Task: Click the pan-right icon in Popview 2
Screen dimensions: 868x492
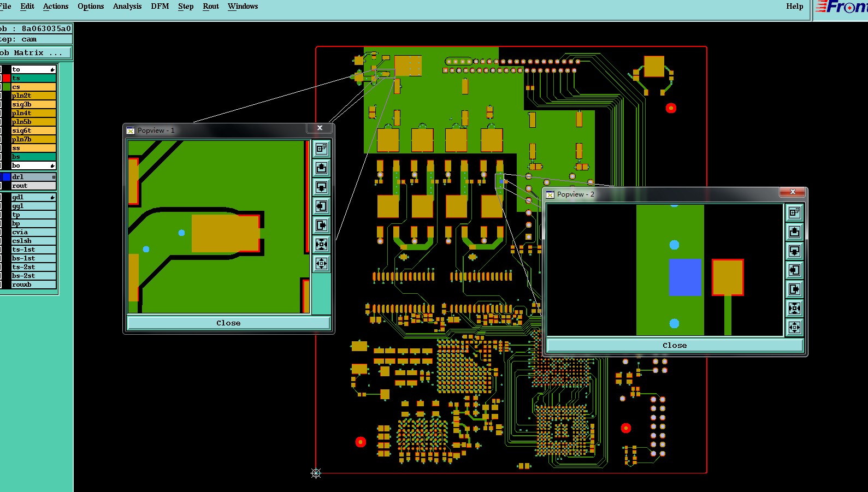Action: 794,289
